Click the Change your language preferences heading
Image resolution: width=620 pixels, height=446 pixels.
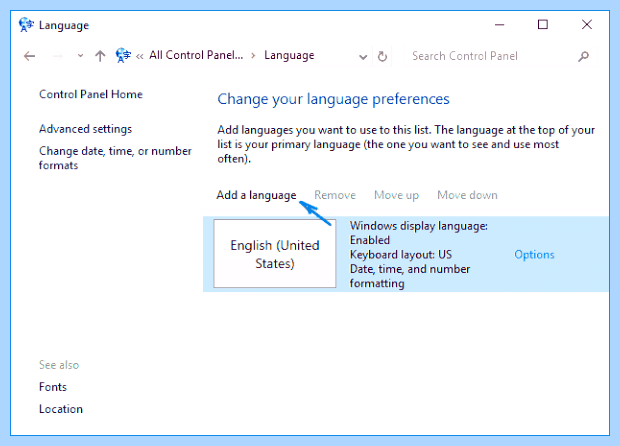333,99
